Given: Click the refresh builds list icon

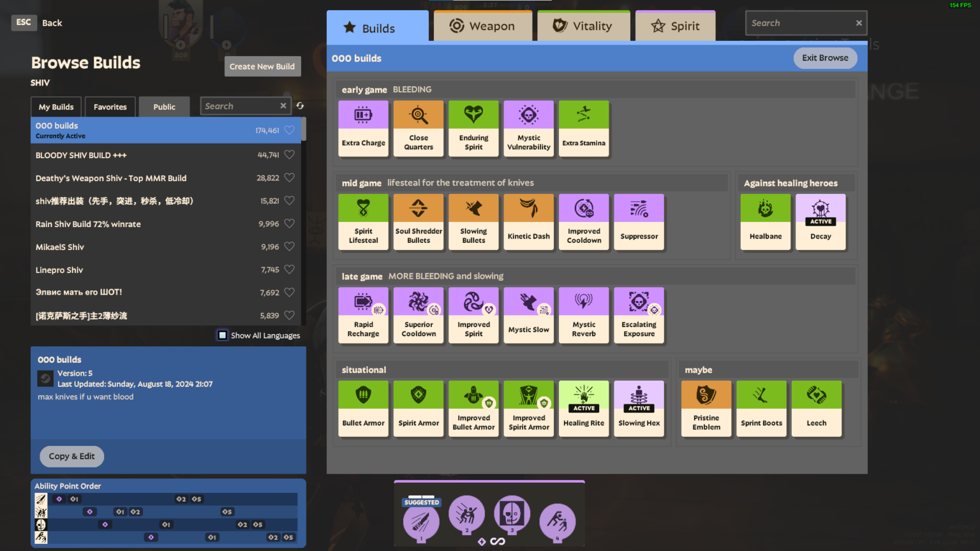Looking at the screenshot, I should [300, 106].
